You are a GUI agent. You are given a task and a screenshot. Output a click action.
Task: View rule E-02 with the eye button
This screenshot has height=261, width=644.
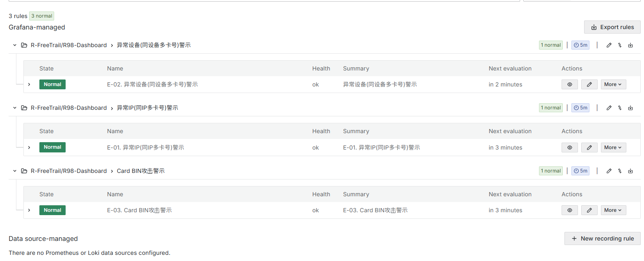(569, 84)
